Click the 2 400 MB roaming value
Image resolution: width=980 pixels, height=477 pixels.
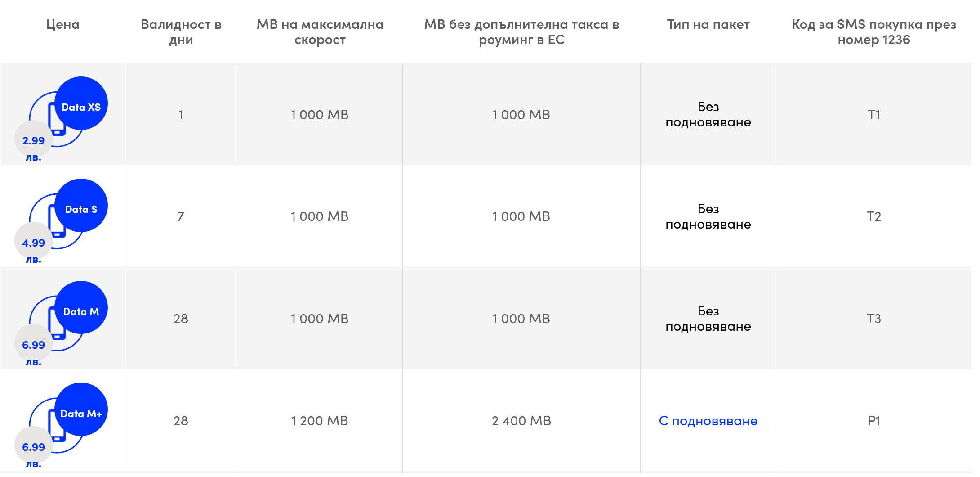point(521,421)
